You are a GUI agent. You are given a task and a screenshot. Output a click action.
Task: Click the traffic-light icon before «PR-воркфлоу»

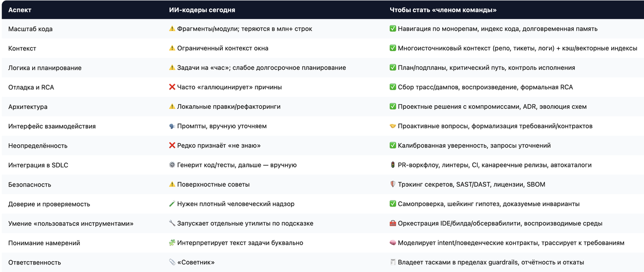(393, 165)
